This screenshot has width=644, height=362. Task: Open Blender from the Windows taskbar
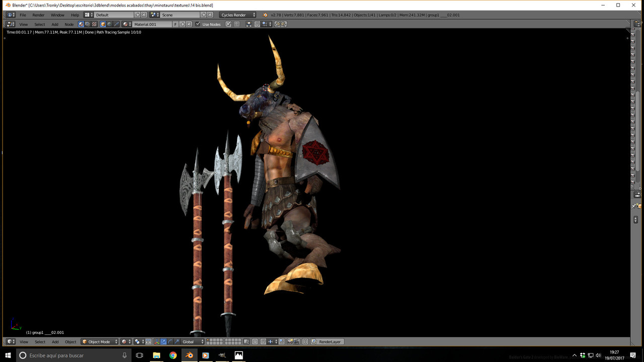click(x=189, y=355)
